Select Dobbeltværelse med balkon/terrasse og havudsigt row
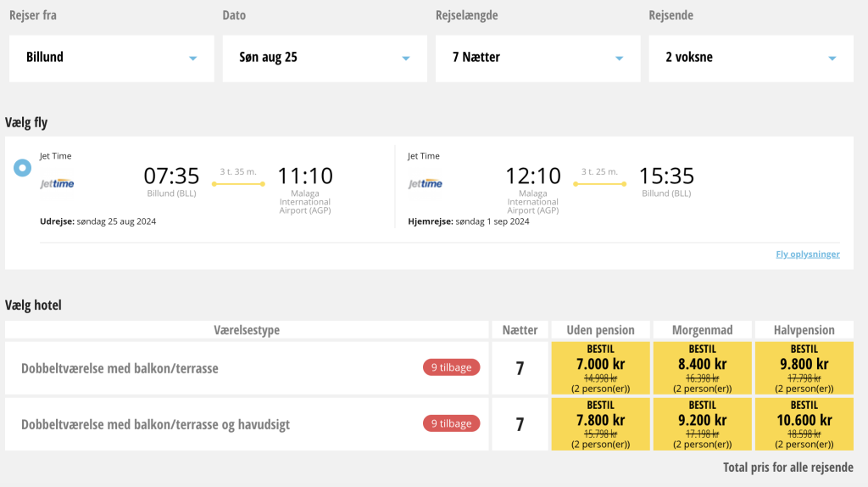 click(x=155, y=424)
